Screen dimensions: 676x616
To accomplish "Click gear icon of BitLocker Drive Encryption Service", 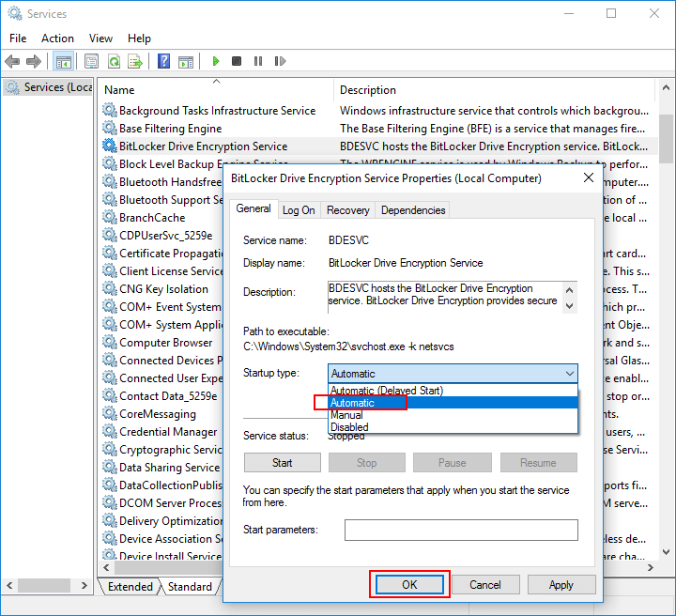I will (x=110, y=146).
